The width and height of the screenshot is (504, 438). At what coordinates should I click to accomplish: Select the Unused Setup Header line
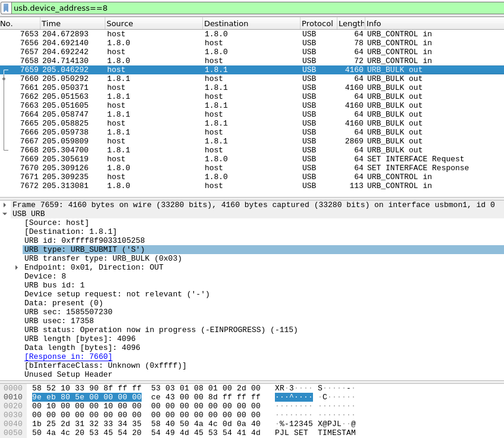[x=68, y=374]
